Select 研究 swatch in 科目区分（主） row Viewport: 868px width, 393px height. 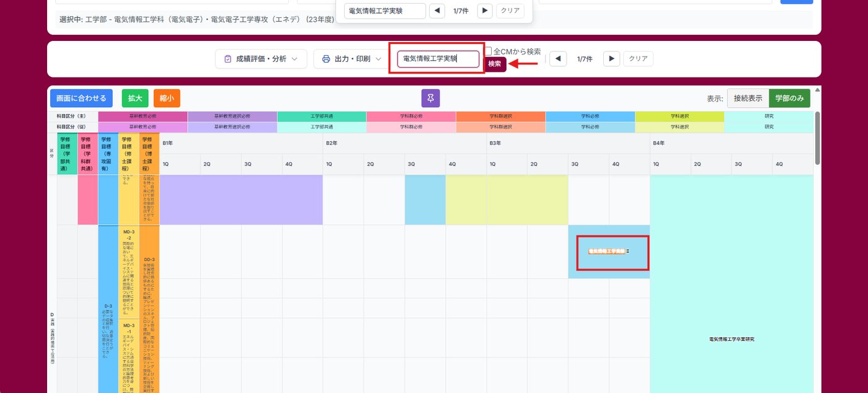[x=769, y=116]
